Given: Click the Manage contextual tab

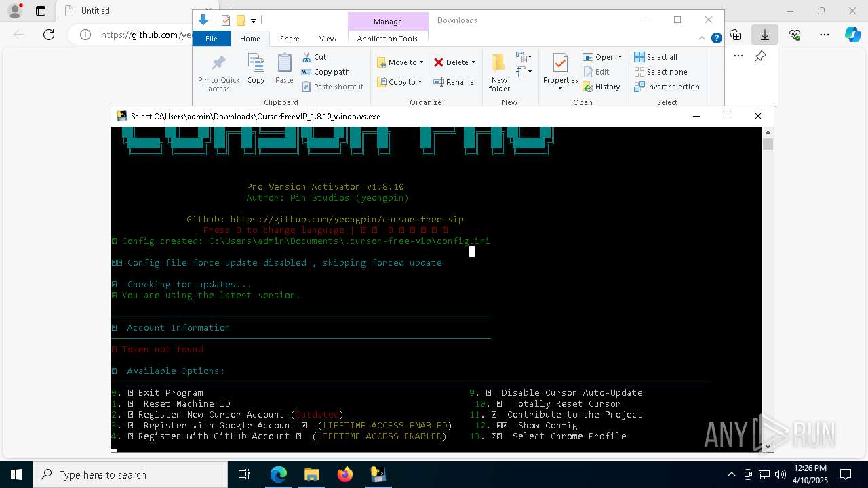Looking at the screenshot, I should (x=387, y=22).
